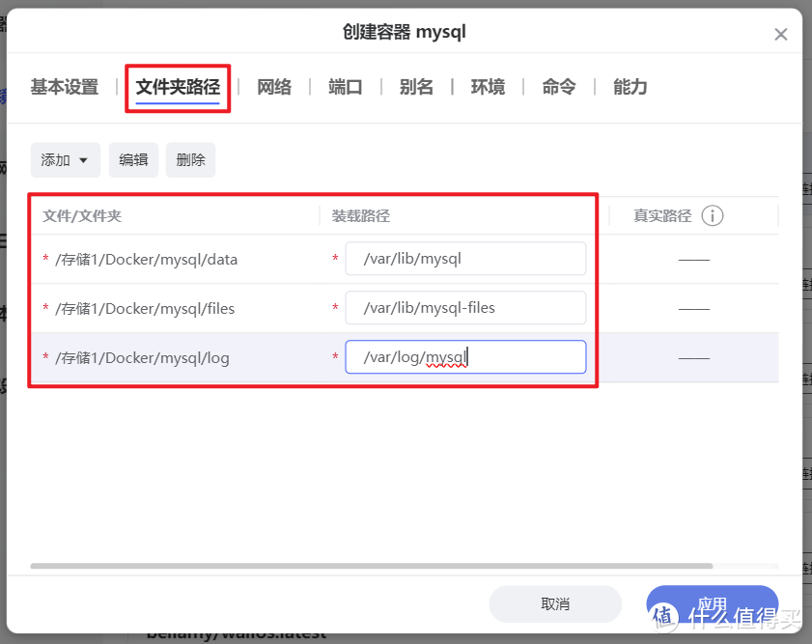Click the 真实路径 info icon
Viewport: 812px width, 644px height.
coord(713,215)
